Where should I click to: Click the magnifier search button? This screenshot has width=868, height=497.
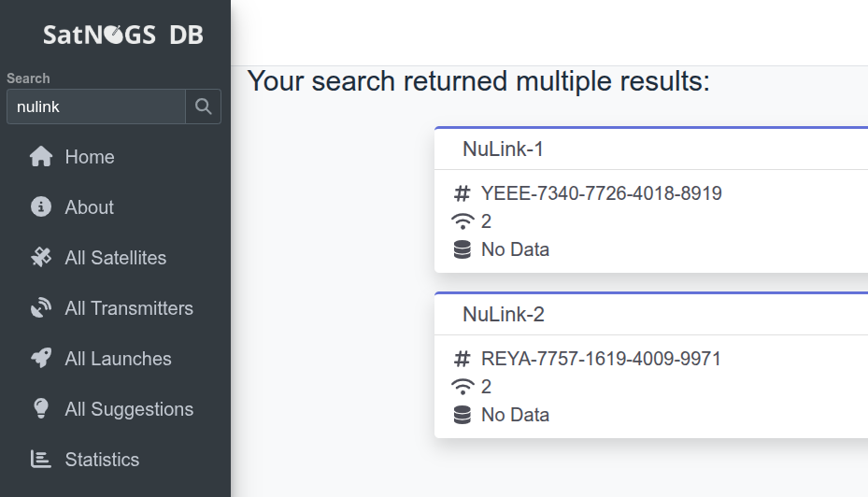[204, 106]
